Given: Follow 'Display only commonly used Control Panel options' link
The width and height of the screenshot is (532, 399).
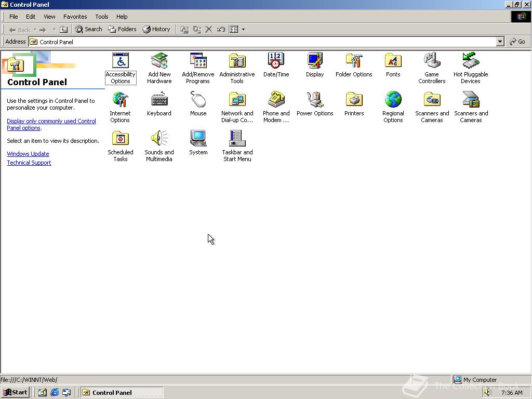Looking at the screenshot, I should 51,125.
